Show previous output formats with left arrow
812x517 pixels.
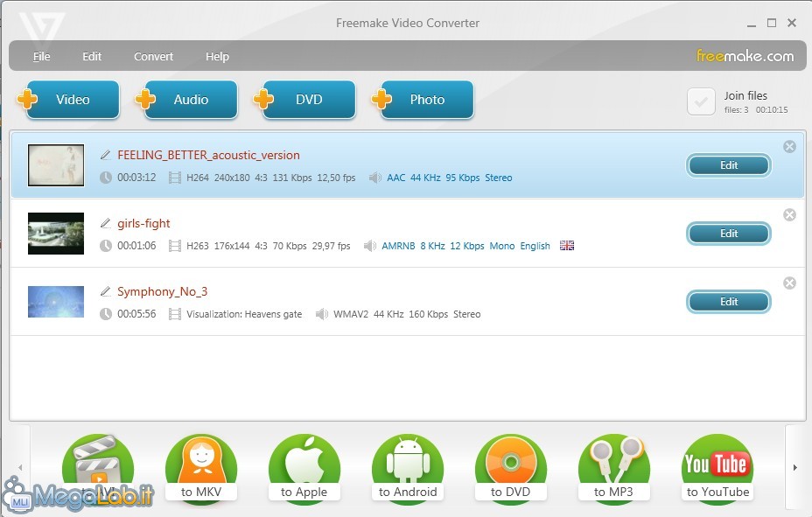pyautogui.click(x=20, y=467)
